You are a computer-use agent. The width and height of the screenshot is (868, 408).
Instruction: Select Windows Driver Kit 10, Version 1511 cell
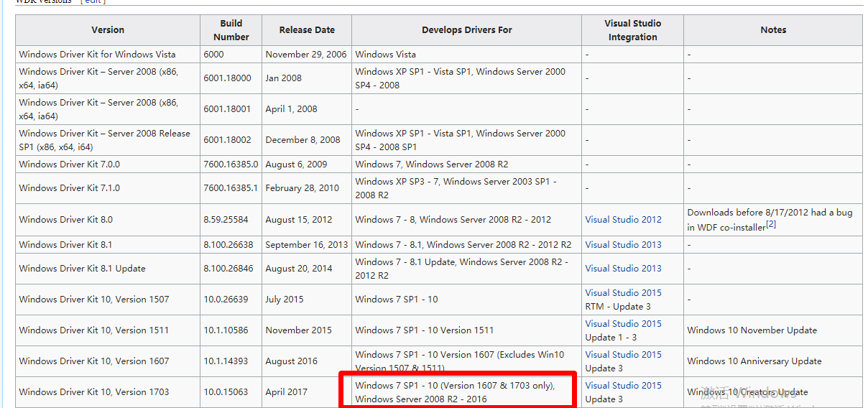click(x=108, y=330)
